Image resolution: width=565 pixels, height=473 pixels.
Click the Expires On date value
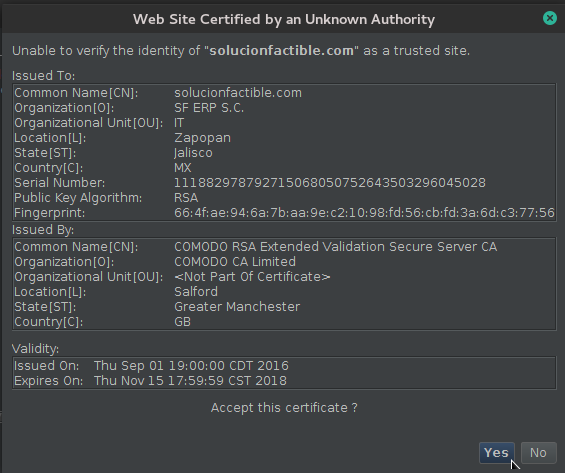pyautogui.click(x=190, y=381)
